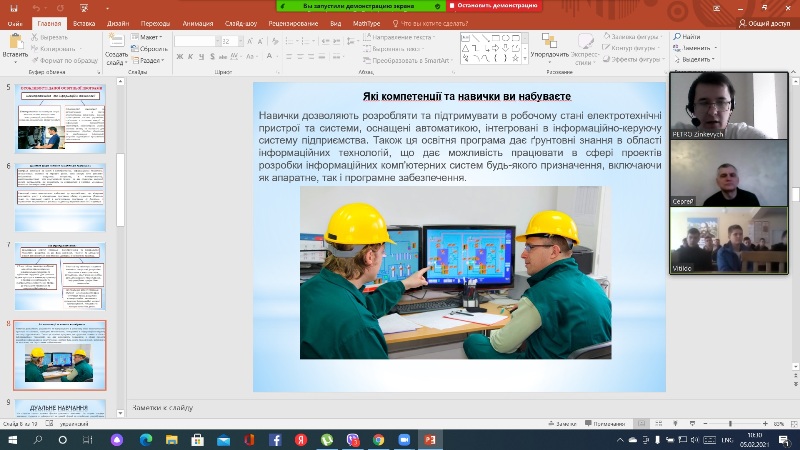Open the Customize Quick Access Toolbar arrow
Screen dimensions: 800x450
(x=107, y=9)
